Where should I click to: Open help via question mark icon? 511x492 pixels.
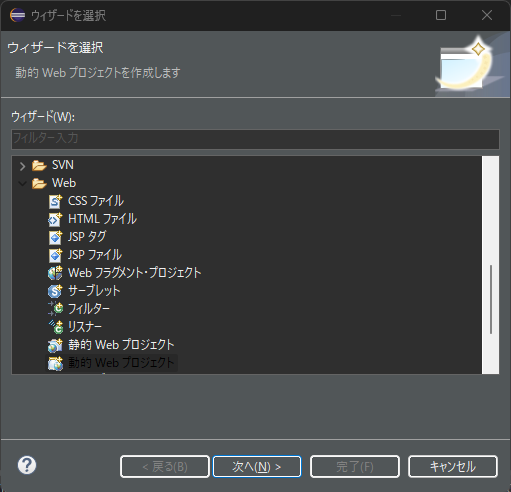27,465
